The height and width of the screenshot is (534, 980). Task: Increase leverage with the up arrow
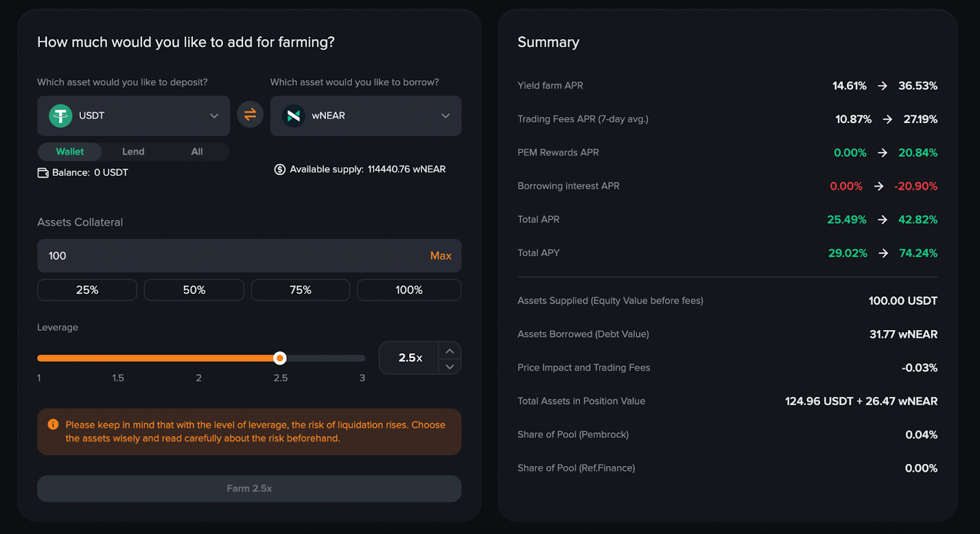[450, 351]
